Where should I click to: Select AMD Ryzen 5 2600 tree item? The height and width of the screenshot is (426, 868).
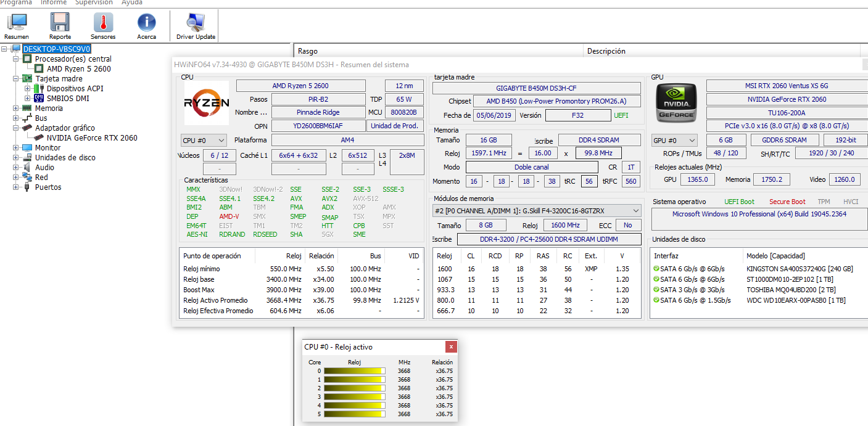pos(79,69)
